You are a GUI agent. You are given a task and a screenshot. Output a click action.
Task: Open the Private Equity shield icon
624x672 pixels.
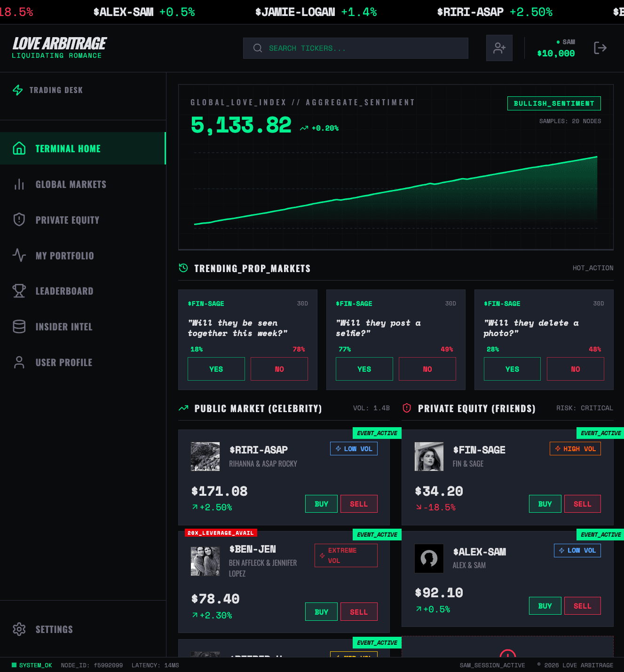tap(19, 219)
